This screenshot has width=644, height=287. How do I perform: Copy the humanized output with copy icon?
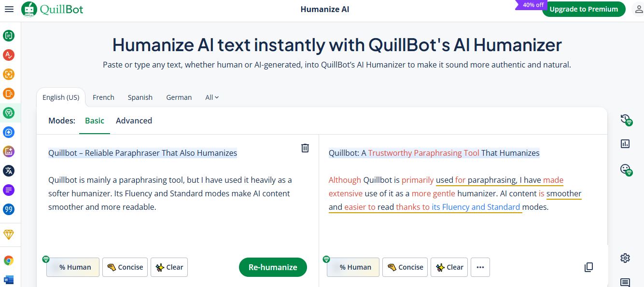click(589, 267)
